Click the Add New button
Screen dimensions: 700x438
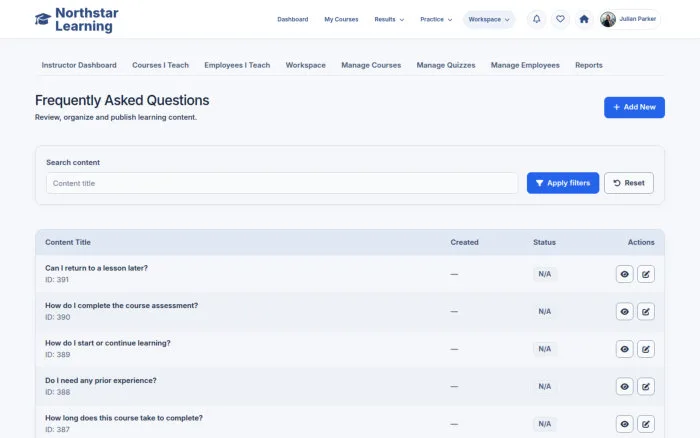pos(634,108)
